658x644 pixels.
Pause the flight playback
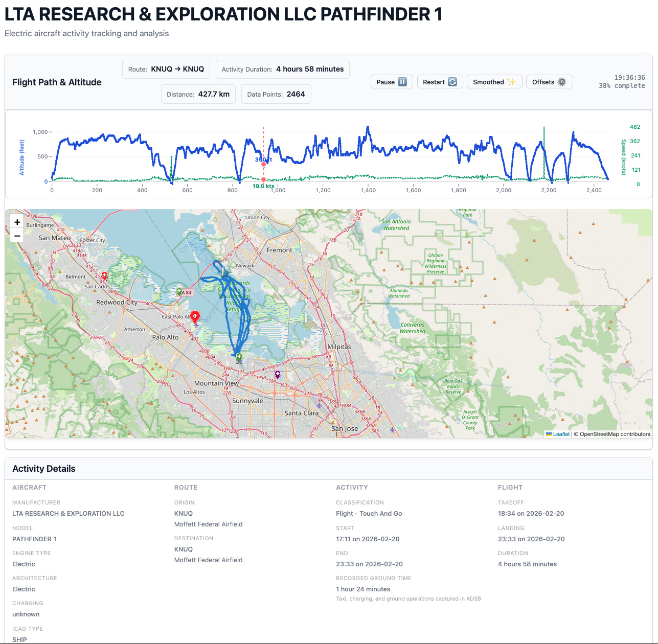[x=391, y=82]
